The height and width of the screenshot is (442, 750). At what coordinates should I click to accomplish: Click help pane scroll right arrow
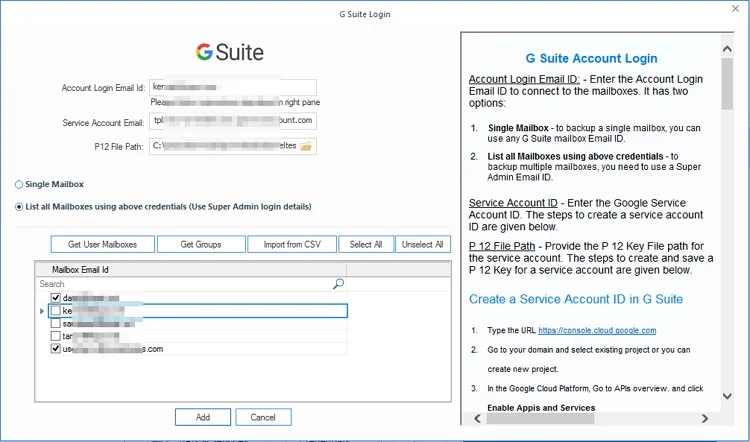[705, 419]
